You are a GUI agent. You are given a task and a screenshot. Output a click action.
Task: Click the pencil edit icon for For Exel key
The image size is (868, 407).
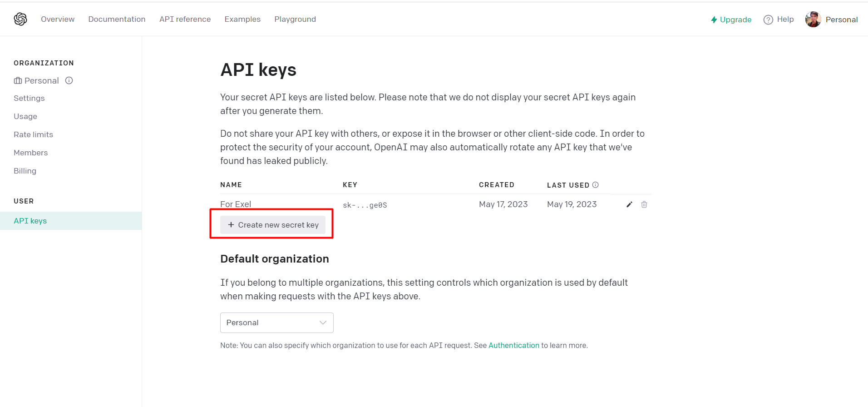pos(629,204)
